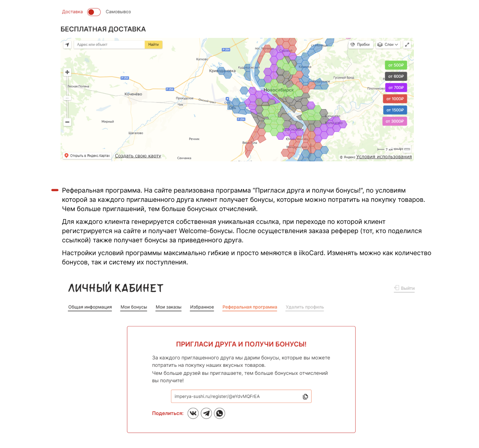Screen dimensions: 479x448
Task: Zoom in on the map with plus
Action: point(67,72)
